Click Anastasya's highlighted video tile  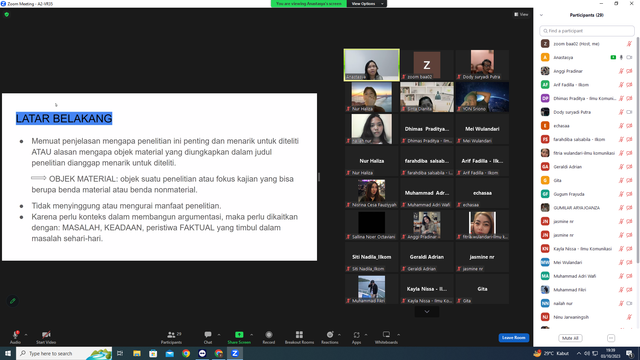(x=371, y=64)
